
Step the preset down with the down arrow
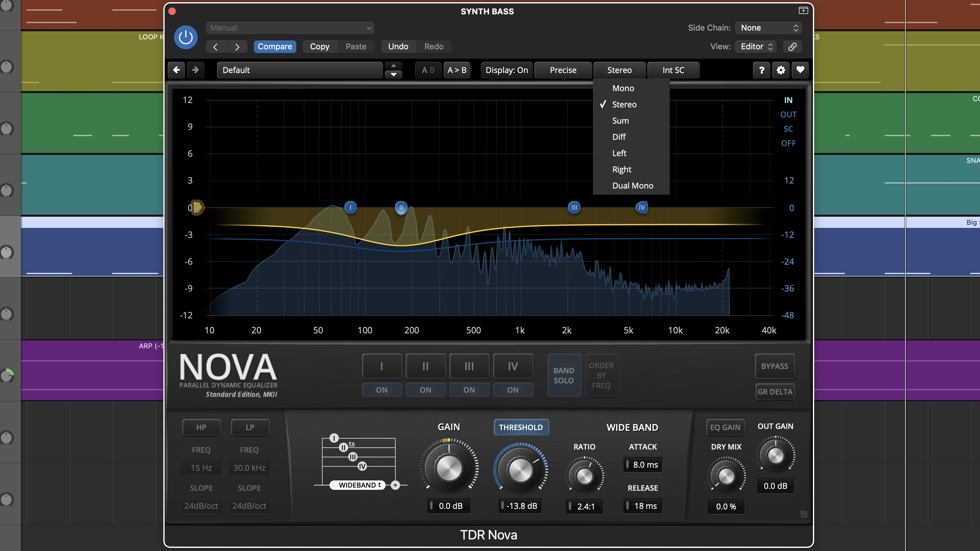click(394, 75)
